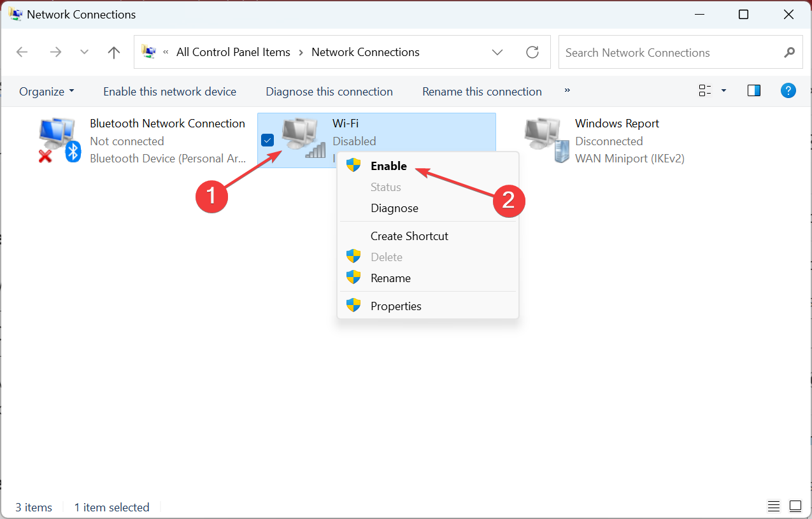
Task: Toggle the preview pane
Action: click(x=754, y=91)
